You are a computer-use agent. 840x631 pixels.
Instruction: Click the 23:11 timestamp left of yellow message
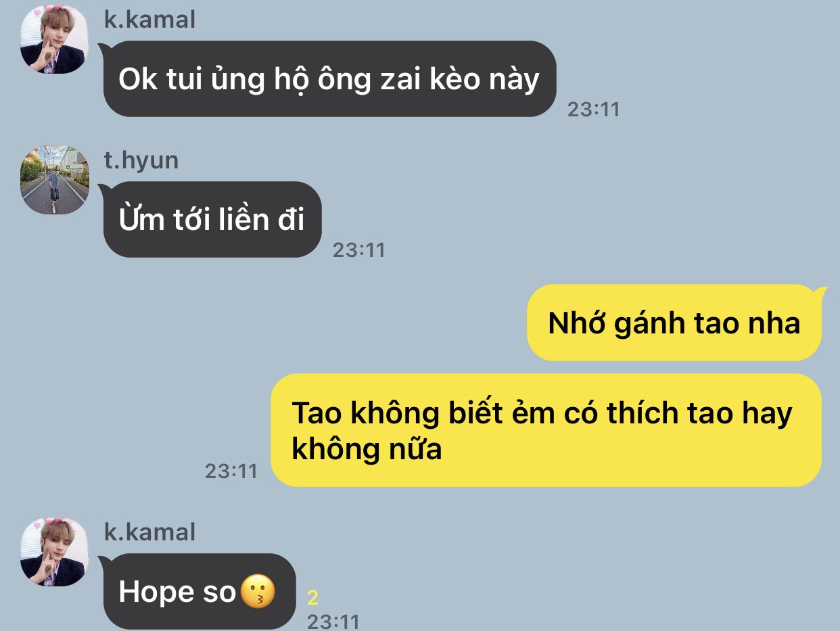tap(231, 471)
